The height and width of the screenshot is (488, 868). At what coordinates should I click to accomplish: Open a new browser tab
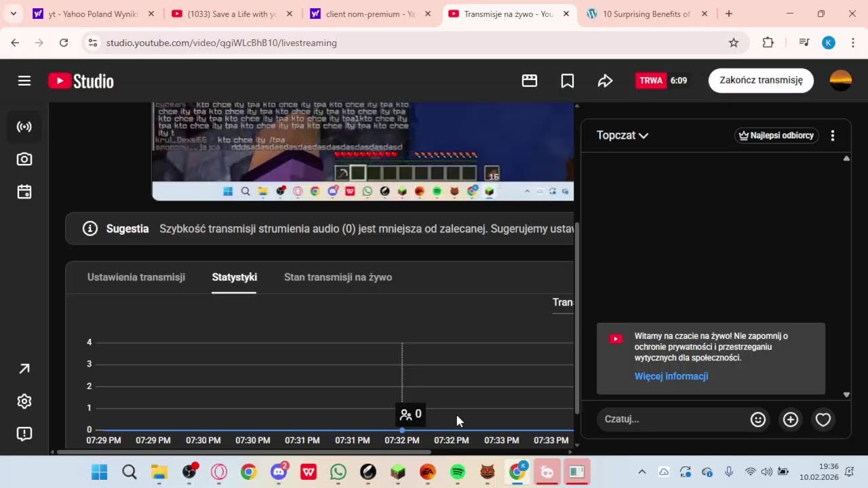point(729,14)
